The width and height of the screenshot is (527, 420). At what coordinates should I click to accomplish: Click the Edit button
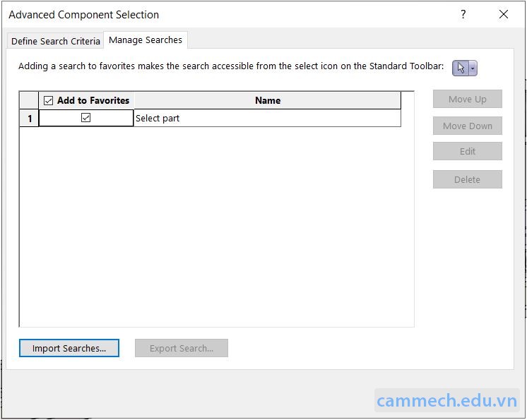tap(467, 151)
